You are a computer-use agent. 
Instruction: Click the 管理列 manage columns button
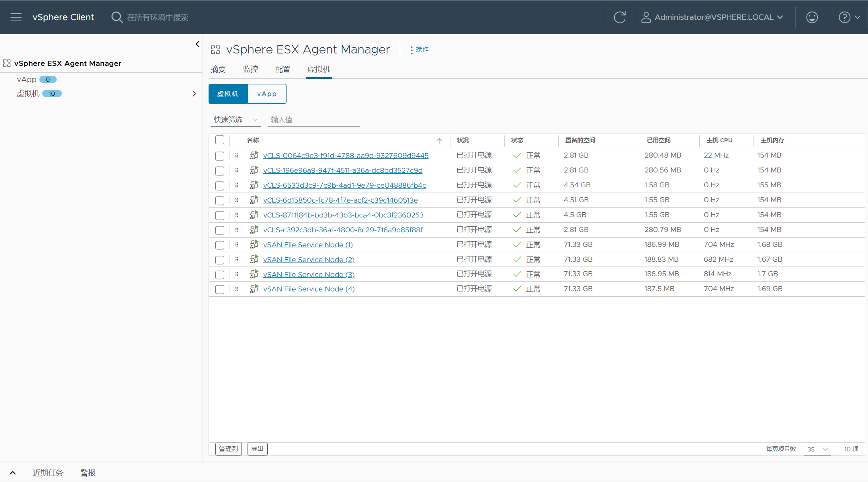coord(229,449)
